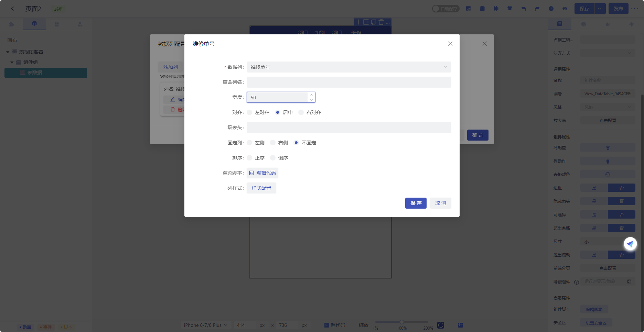This screenshot has height=332, width=644.
Task: Switch to the user settings tab
Action: [80, 24]
